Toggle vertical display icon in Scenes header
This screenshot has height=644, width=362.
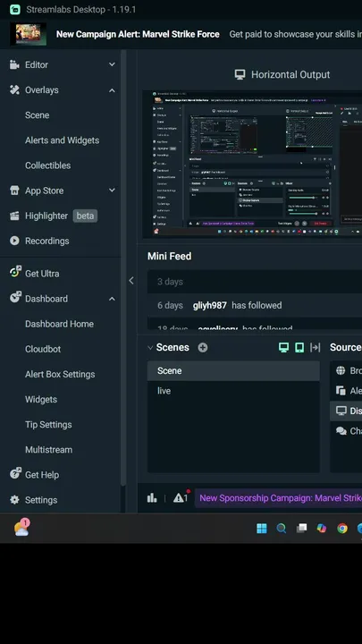pos(299,347)
